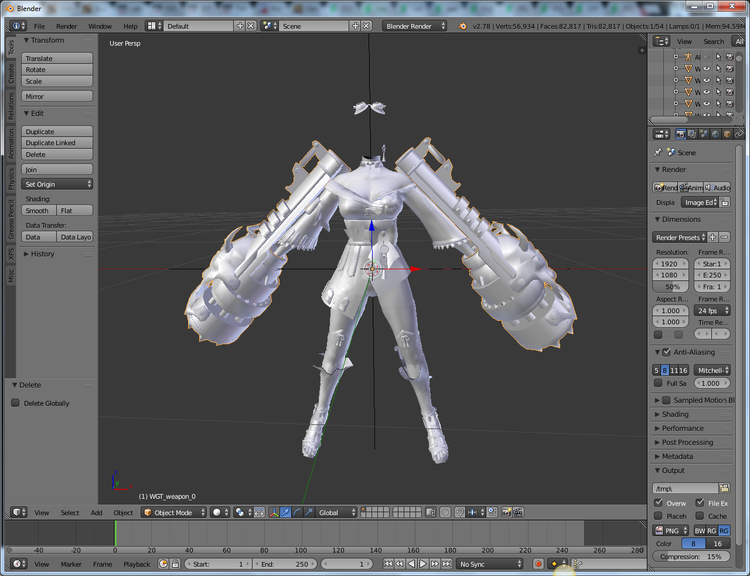Click the scene browse icon
Screen dimensions: 750x576
[x=269, y=26]
